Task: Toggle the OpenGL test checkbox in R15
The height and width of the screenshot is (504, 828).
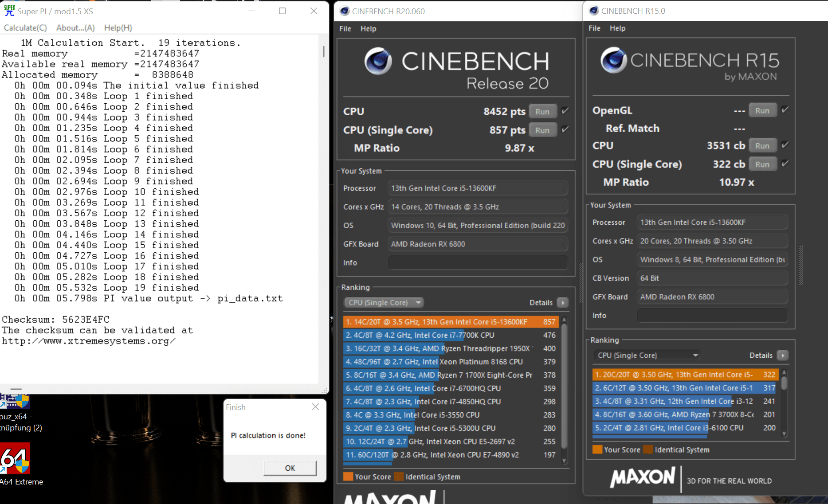Action: pos(785,109)
